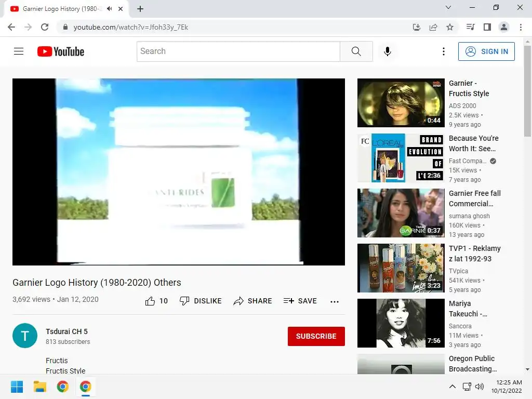The width and height of the screenshot is (532, 399).
Task: Open Mariya Takeuchi video thumbnail
Action: coord(401,323)
